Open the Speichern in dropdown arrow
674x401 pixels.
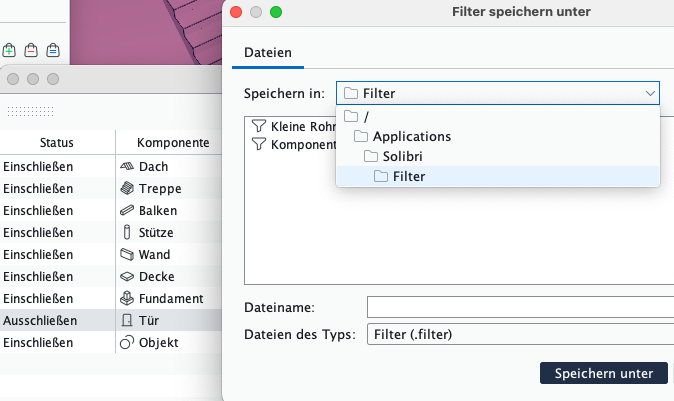650,93
